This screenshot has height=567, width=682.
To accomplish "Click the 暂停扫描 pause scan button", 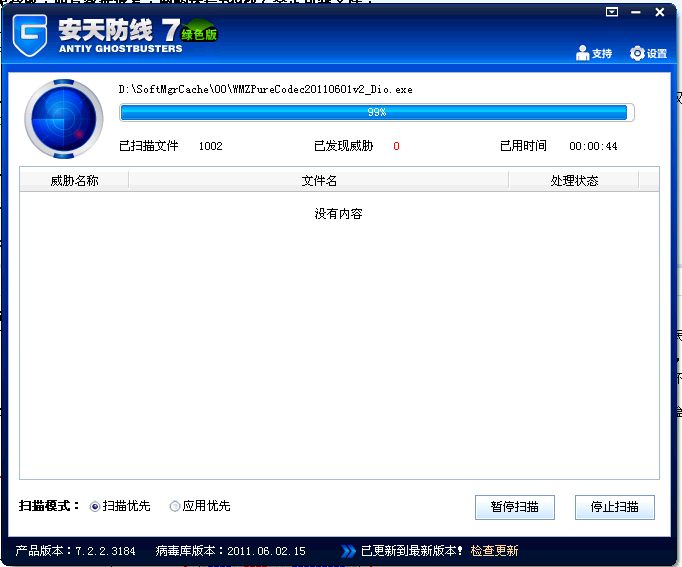I will (x=515, y=507).
